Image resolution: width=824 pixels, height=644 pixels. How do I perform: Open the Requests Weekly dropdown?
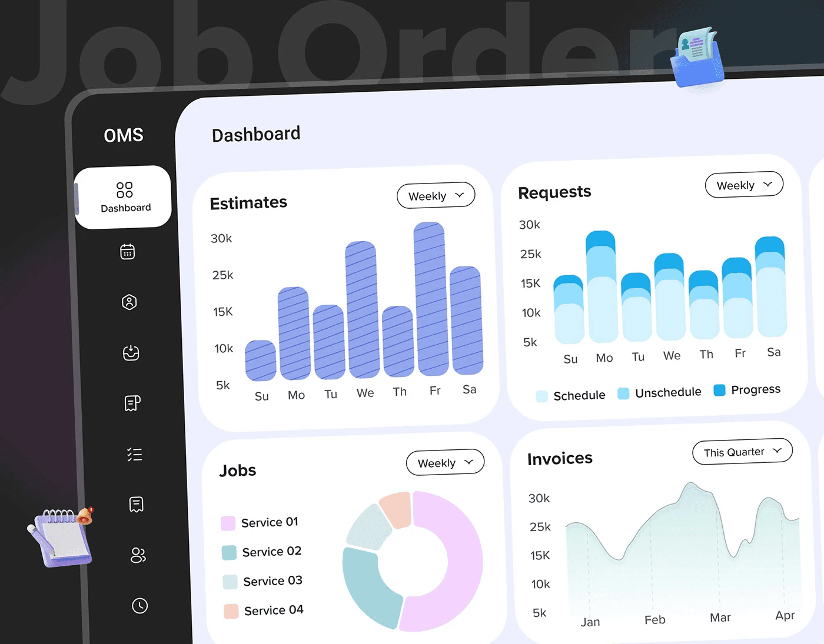(x=744, y=185)
